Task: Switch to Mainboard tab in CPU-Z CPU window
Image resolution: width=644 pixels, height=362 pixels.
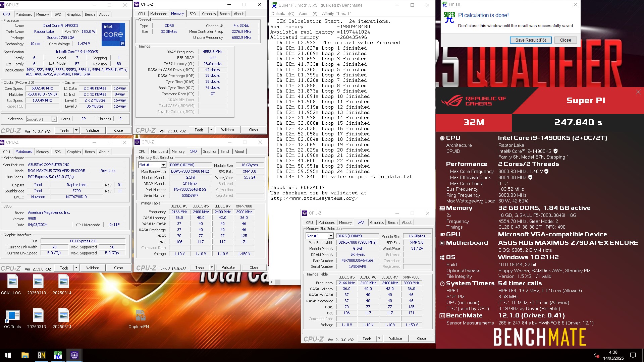Action: pos(24,14)
